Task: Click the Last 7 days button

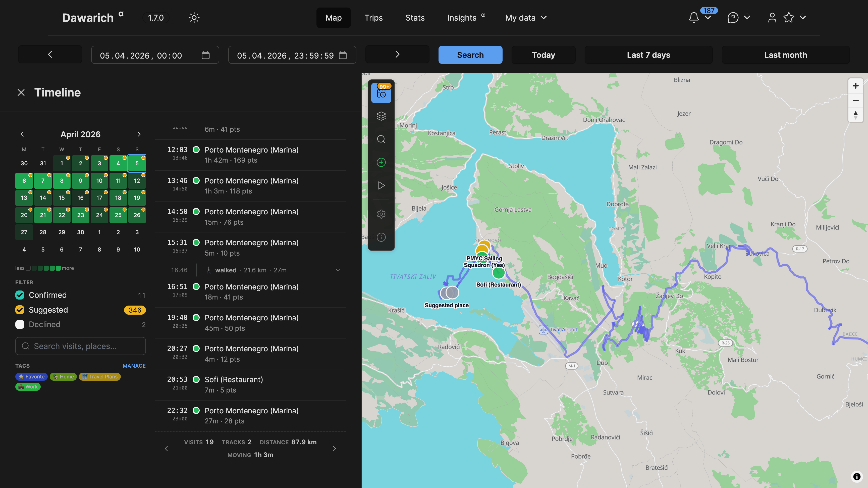Action: 648,55
